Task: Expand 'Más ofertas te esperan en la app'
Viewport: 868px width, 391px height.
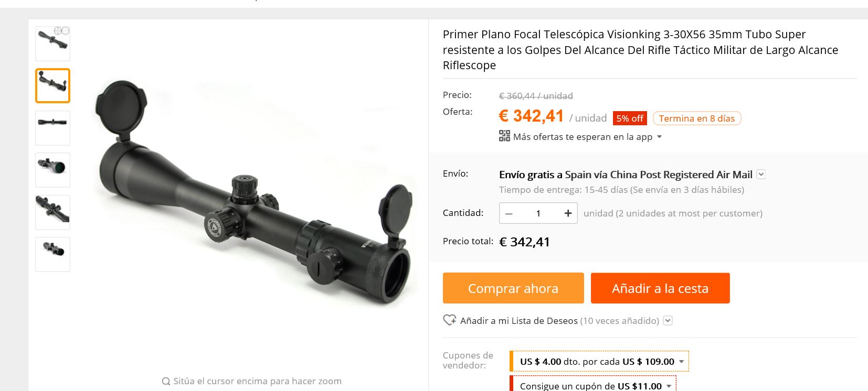Action: coord(583,137)
